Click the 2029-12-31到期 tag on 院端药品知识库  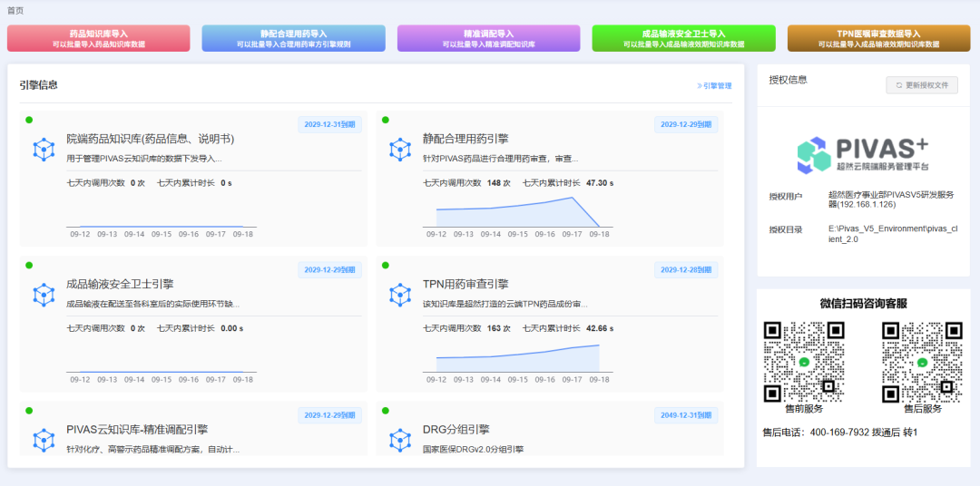click(330, 124)
